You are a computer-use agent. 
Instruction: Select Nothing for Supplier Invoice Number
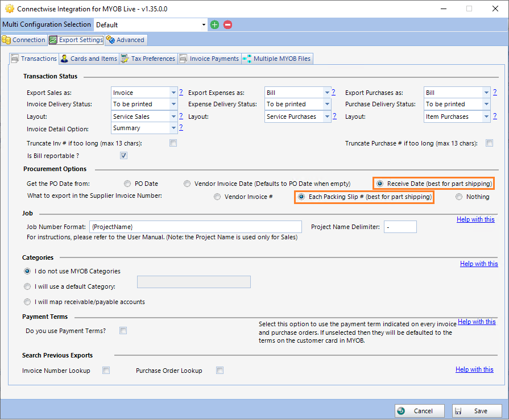(459, 197)
